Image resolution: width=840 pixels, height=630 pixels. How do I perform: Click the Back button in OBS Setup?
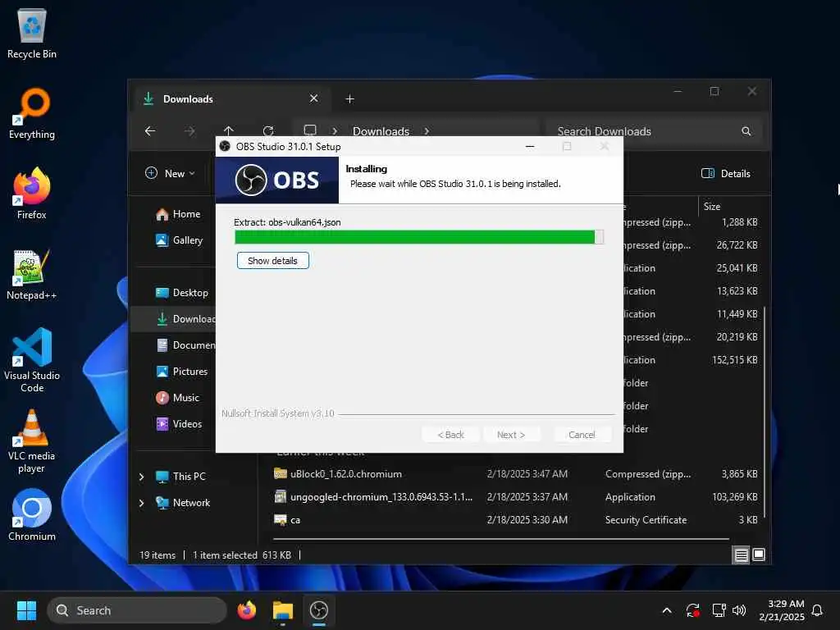click(450, 435)
